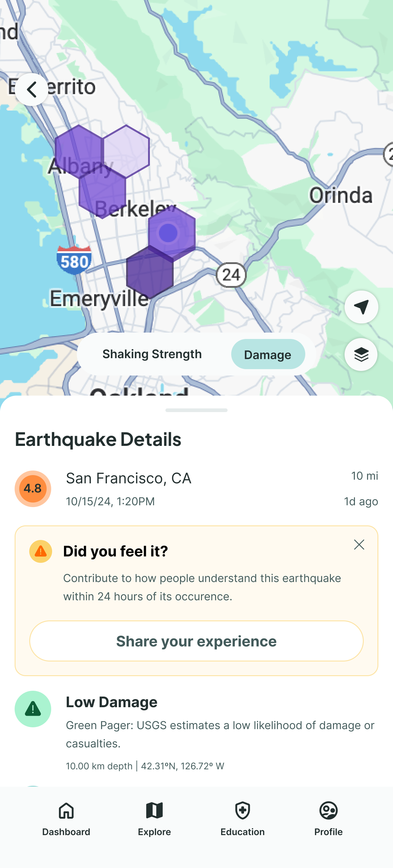Open the Dashboard tab
Image resolution: width=393 pixels, height=868 pixels.
coord(66,818)
